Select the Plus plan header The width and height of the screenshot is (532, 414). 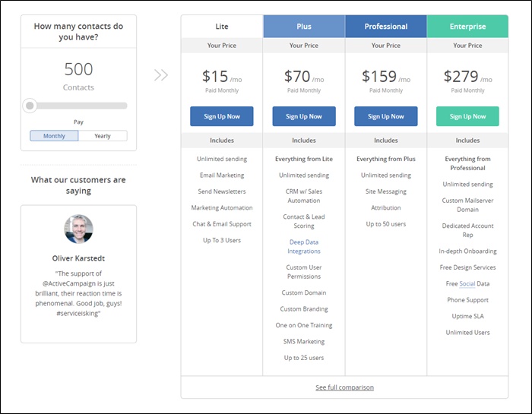304,27
